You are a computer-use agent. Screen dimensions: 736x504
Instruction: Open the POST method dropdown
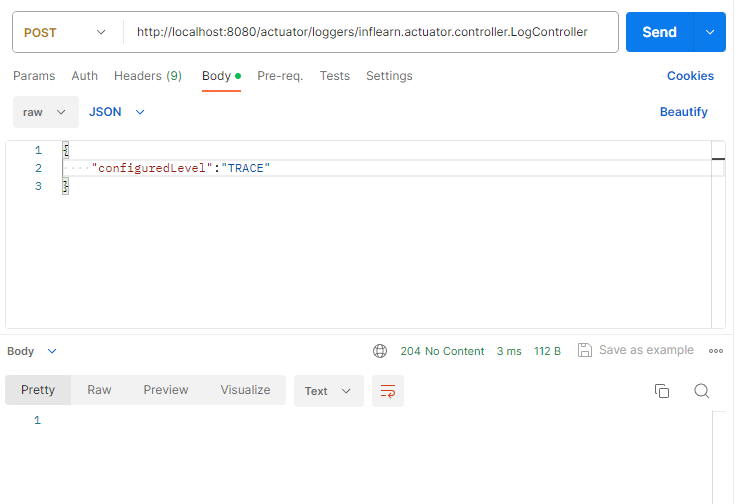point(65,32)
